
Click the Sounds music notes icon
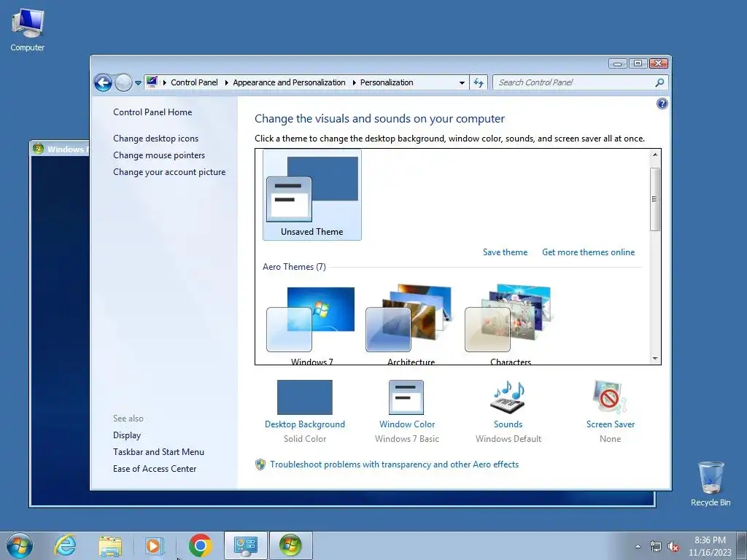(508, 397)
